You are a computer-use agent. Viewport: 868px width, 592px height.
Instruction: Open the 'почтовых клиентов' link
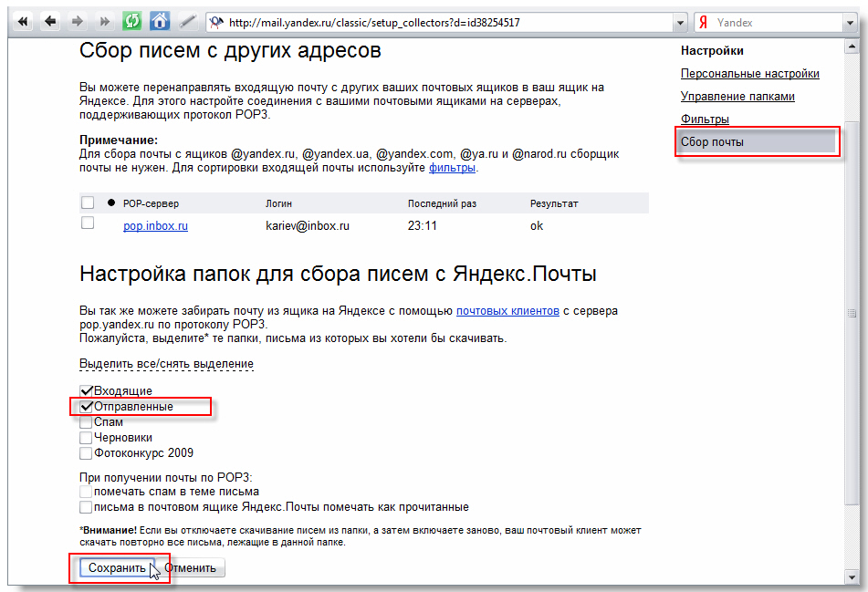pyautogui.click(x=507, y=311)
